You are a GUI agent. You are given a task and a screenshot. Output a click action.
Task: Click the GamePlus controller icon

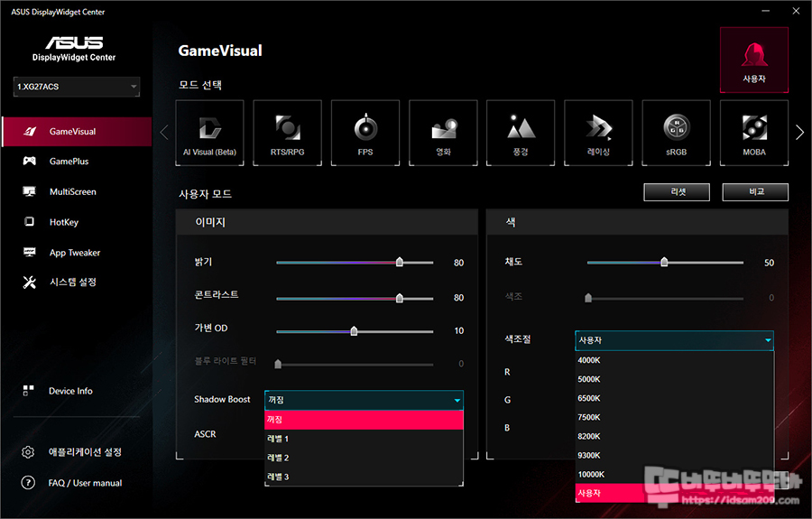30,161
